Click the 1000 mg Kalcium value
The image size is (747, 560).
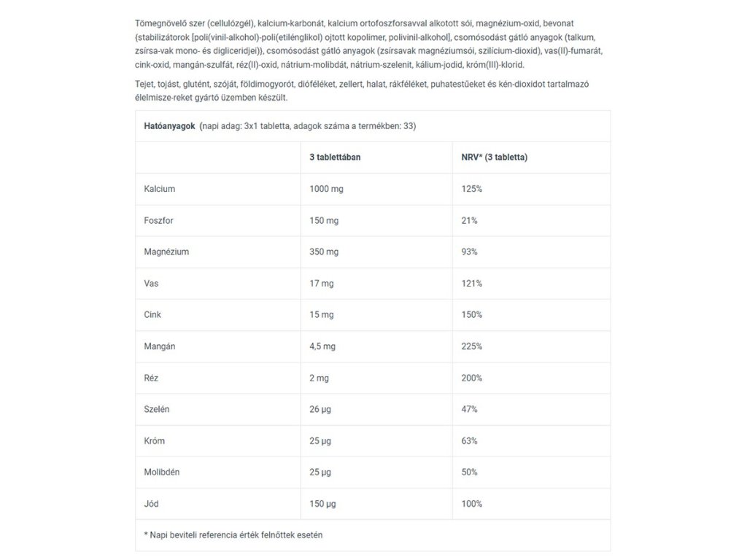click(x=327, y=189)
